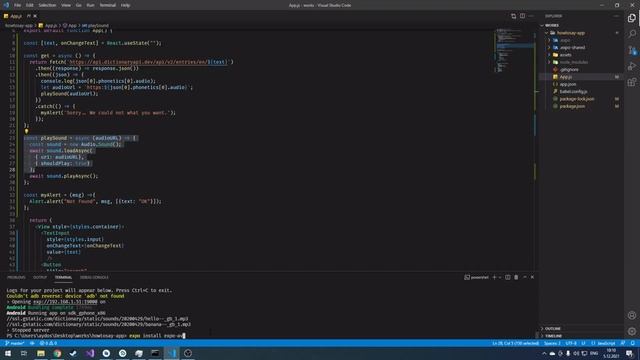Viewport: 640px width, 360px height.
Task: Click the feedback icon in the status bar
Action: (x=623, y=343)
